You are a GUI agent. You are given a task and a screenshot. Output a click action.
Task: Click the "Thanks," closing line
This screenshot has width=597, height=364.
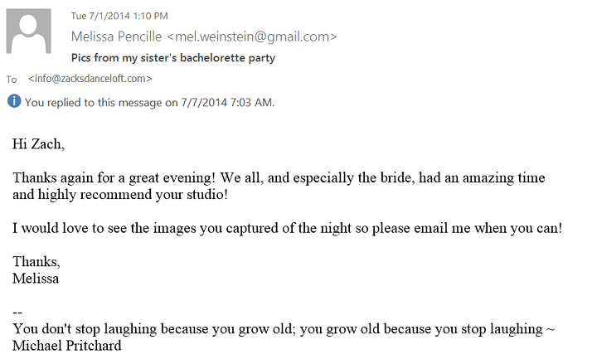click(x=36, y=262)
